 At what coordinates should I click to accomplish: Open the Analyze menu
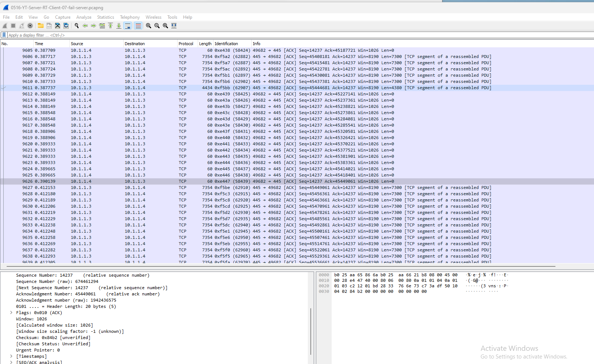84,17
